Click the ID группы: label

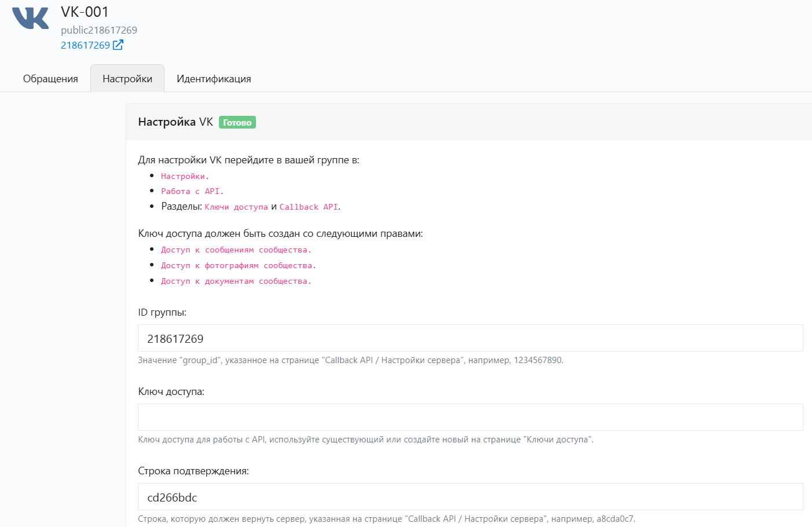(162, 312)
